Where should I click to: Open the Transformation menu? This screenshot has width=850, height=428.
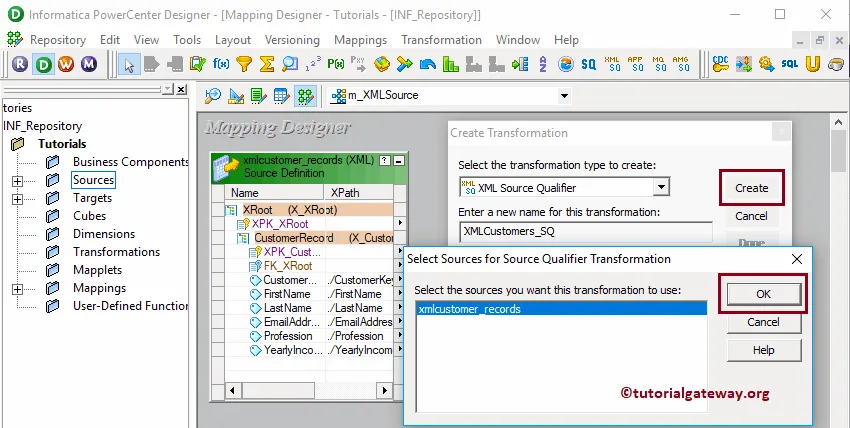(x=441, y=40)
